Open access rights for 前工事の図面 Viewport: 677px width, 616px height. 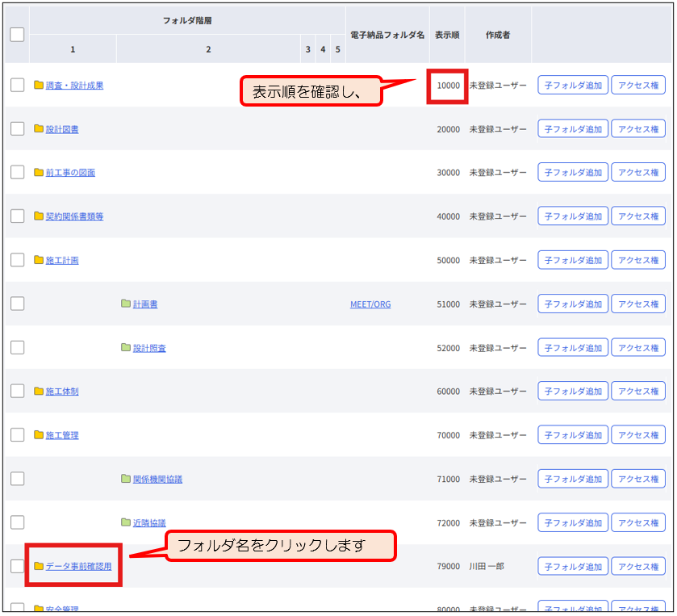point(638,172)
